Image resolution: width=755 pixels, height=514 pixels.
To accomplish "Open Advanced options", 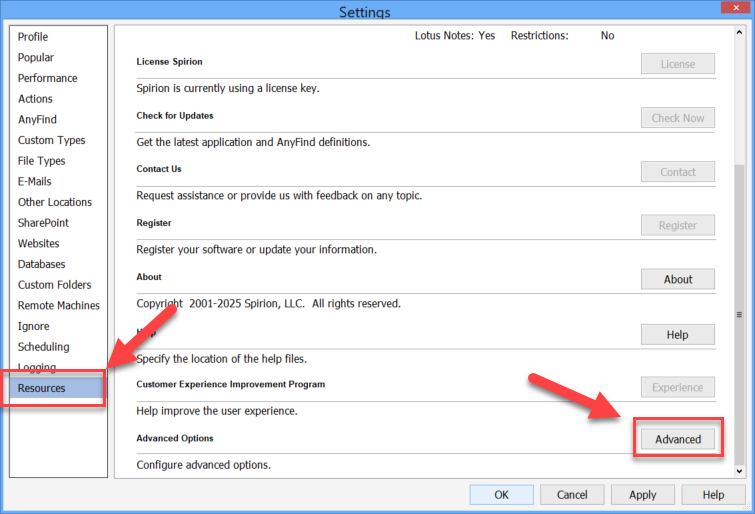I will click(x=677, y=439).
